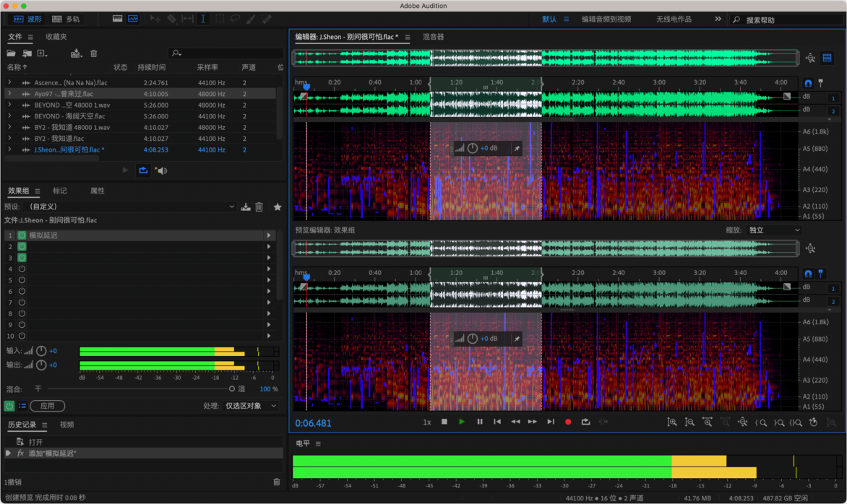Image resolution: width=847 pixels, height=504 pixels.
Task: Click Zoom In Amplitude icon
Action: coord(672,422)
